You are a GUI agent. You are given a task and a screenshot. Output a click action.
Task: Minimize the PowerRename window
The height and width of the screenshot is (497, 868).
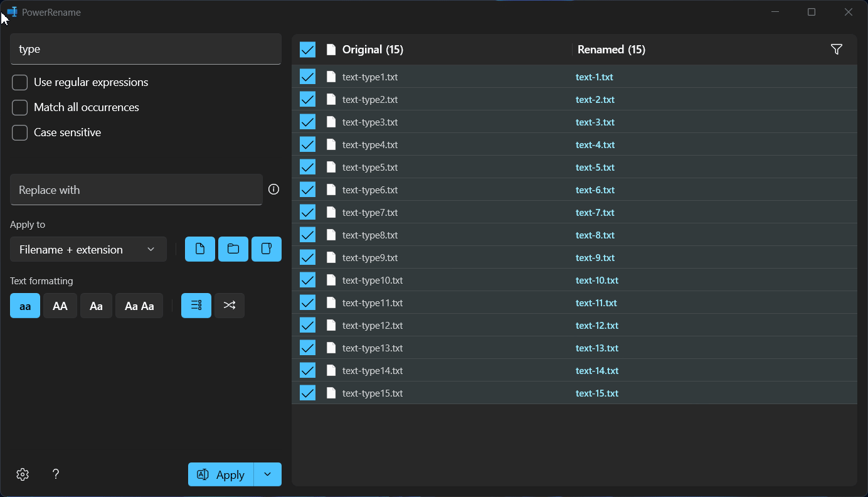pos(775,12)
